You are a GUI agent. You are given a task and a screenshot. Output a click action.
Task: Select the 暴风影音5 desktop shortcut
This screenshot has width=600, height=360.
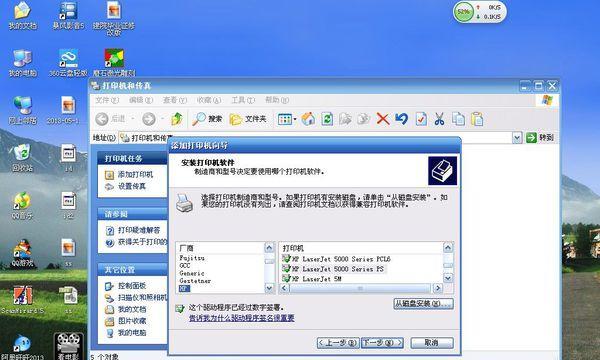click(68, 15)
